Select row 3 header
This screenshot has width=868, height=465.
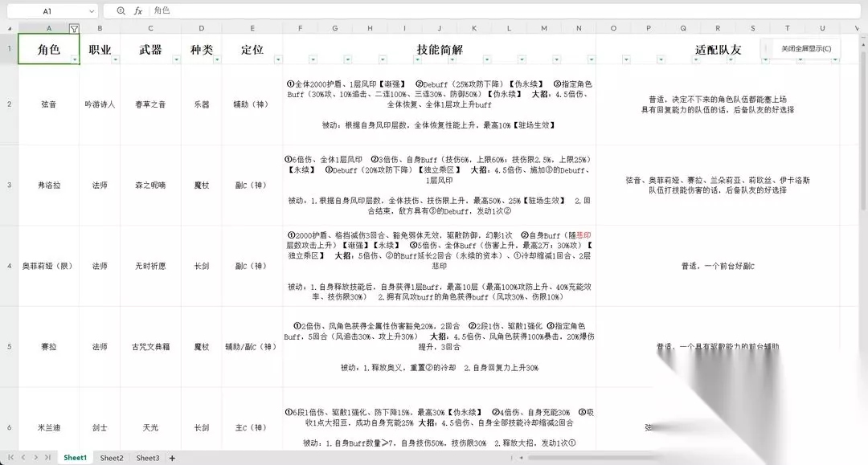click(9, 185)
